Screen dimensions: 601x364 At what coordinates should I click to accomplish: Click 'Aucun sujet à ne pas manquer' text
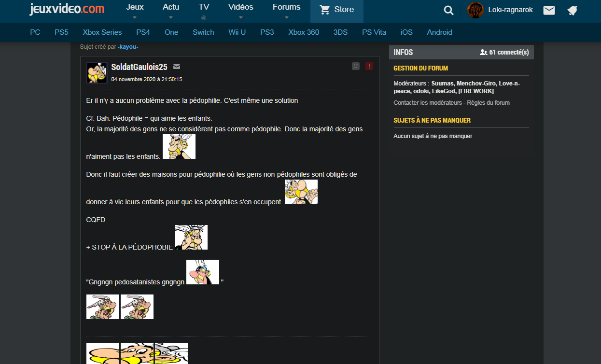point(433,136)
